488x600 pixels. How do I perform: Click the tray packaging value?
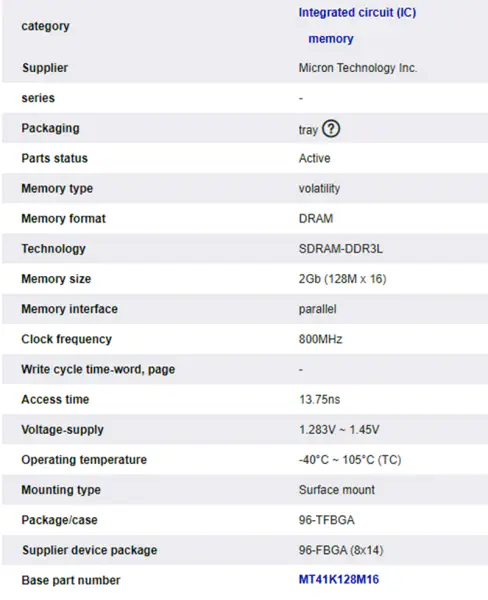pos(308,130)
